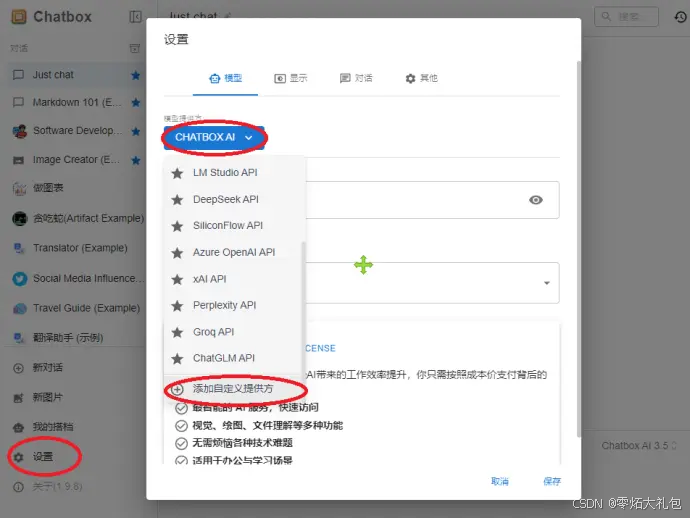Open the Just chat conversation
Image resolution: width=690 pixels, height=518 pixels.
(x=76, y=75)
